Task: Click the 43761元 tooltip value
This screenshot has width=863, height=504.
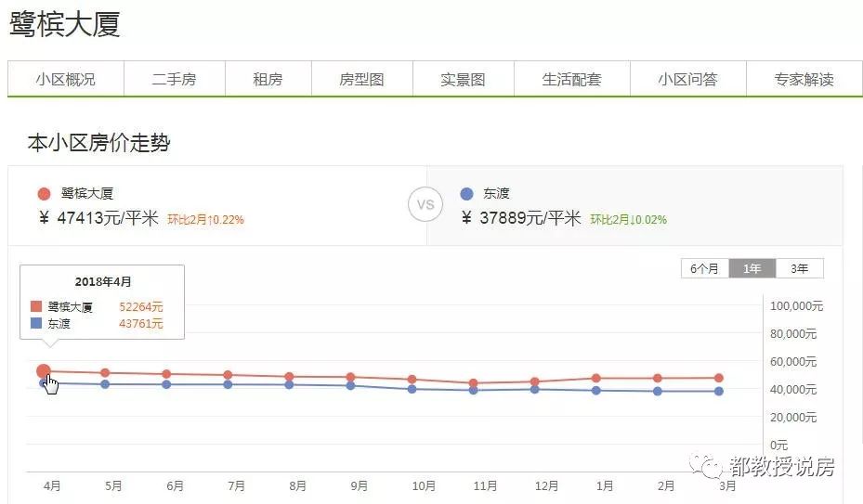Action: (x=141, y=324)
